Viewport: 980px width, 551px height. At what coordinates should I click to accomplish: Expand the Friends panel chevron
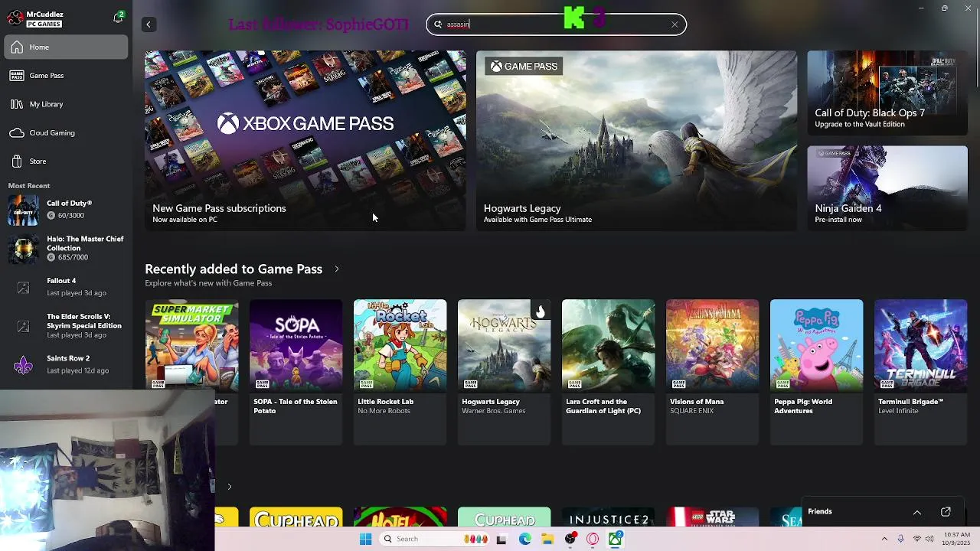pyautogui.click(x=916, y=512)
